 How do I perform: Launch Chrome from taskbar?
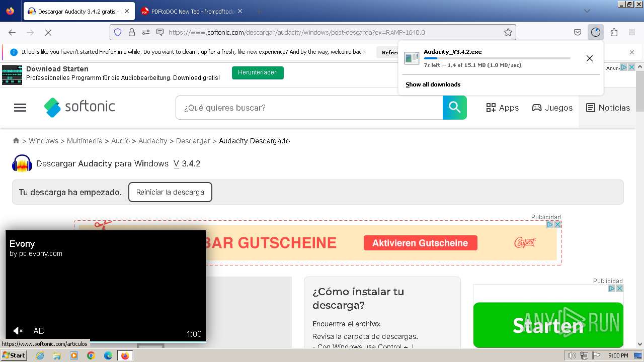click(91, 355)
